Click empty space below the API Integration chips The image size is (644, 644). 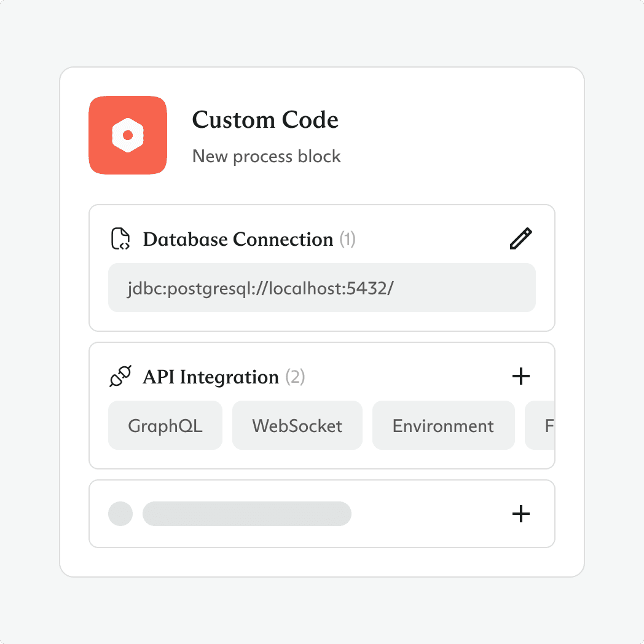coord(321,459)
